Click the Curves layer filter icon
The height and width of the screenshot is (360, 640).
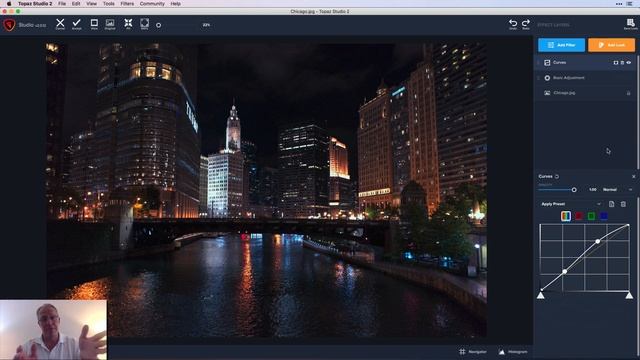click(547, 62)
